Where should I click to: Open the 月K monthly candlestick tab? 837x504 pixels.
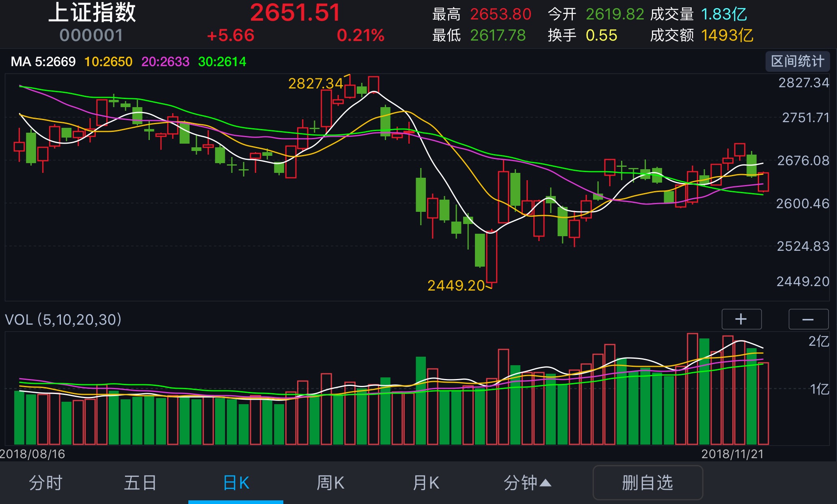(426, 483)
